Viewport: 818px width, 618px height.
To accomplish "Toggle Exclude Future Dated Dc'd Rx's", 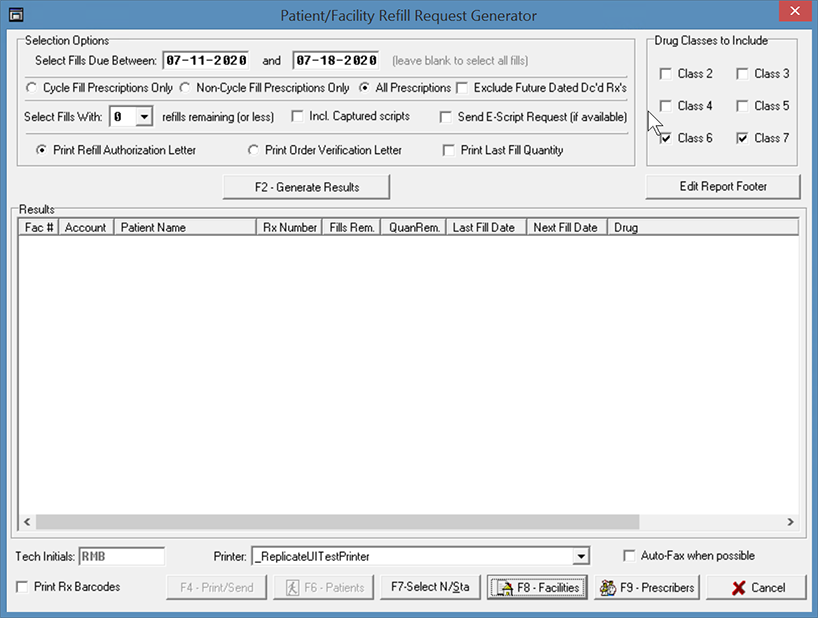I will [463, 87].
